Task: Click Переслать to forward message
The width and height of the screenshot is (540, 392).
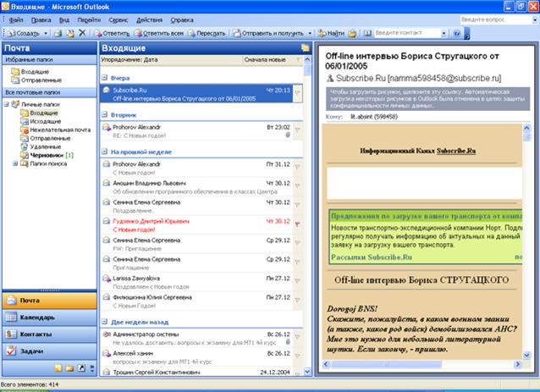Action: coord(207,33)
